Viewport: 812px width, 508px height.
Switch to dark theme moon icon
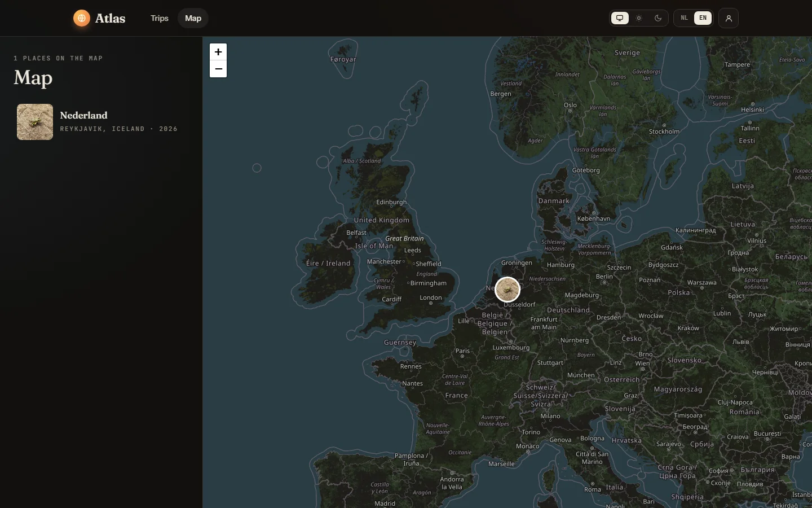(658, 18)
